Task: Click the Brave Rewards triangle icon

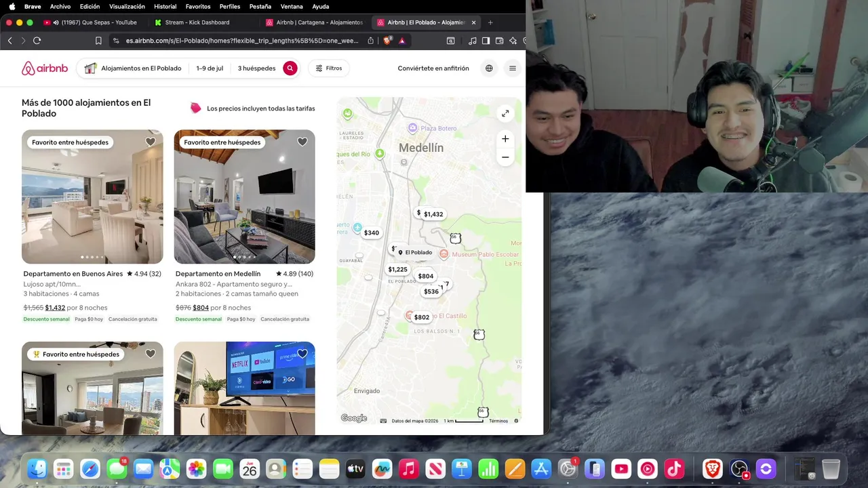Action: (x=402, y=41)
